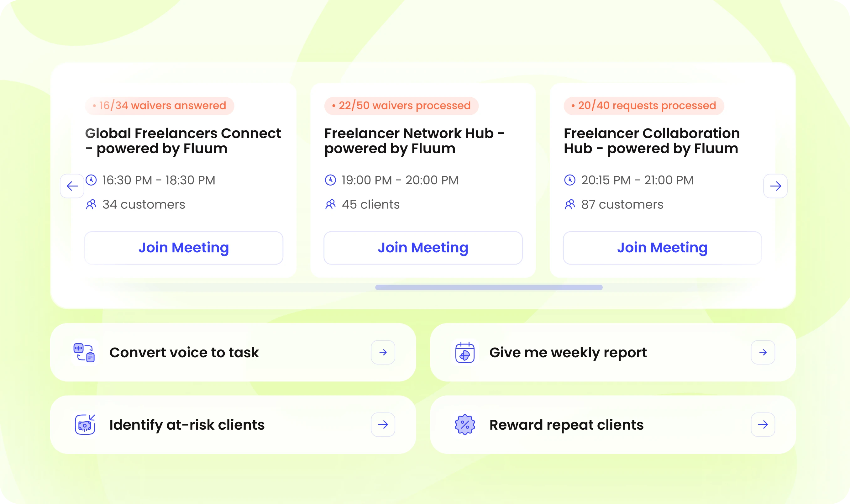Open Give me weekly report arrow

763,352
